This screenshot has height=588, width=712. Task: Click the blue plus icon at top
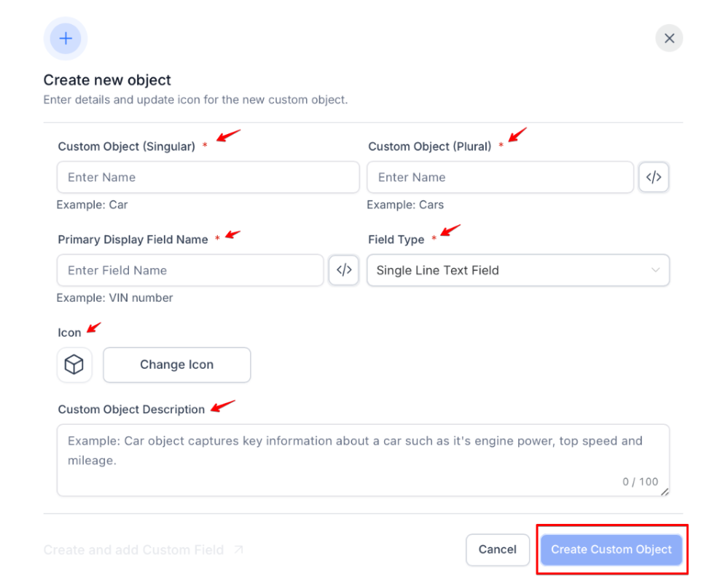point(66,39)
